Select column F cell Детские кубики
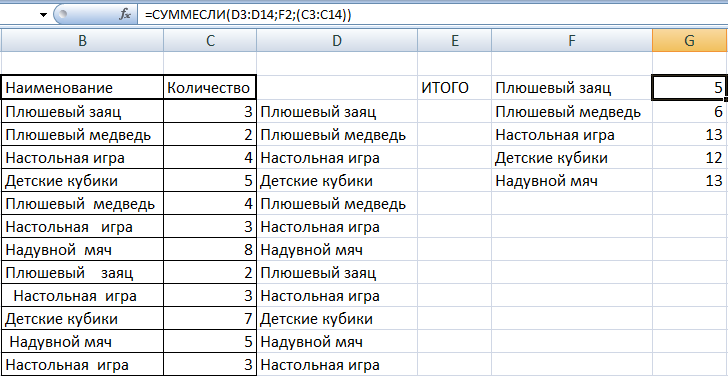The height and width of the screenshot is (376, 728). (x=572, y=158)
